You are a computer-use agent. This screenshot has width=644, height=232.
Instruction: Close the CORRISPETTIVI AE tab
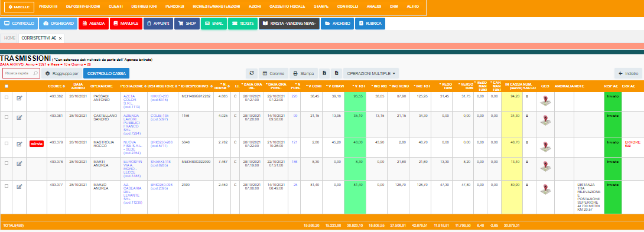(60, 38)
